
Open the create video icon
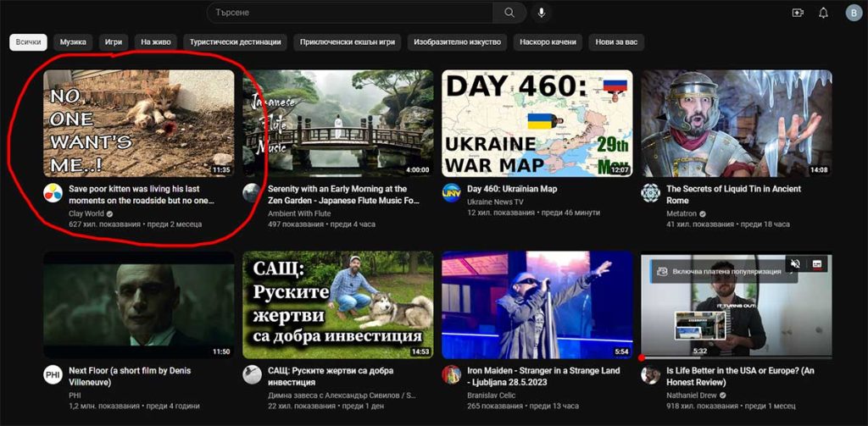pos(797,13)
